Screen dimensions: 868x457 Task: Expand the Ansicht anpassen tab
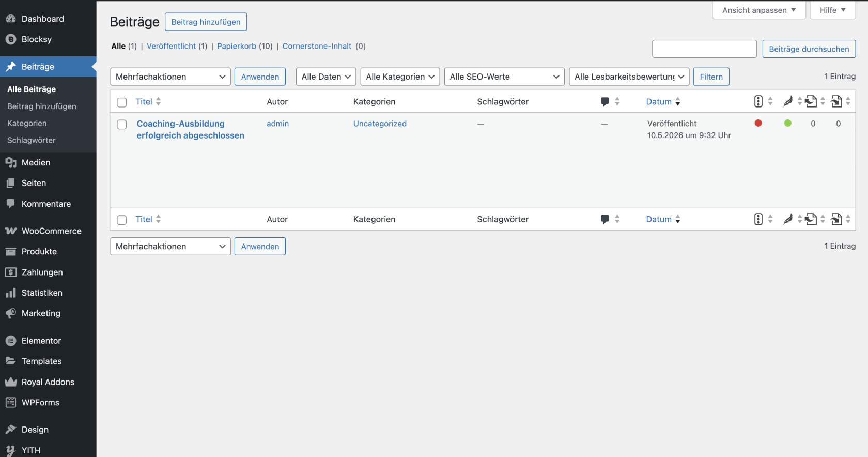point(759,10)
